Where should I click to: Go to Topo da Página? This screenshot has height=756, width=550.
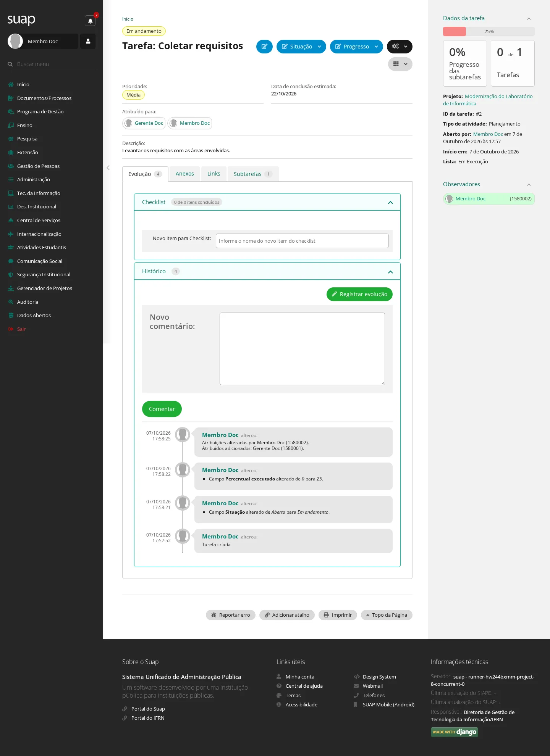[387, 615]
